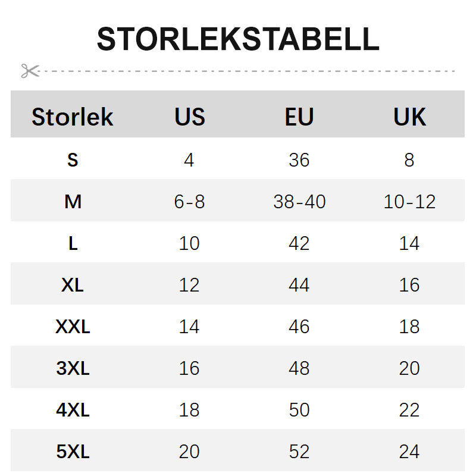Select the US column header
This screenshot has width=476, height=476.
point(189,117)
